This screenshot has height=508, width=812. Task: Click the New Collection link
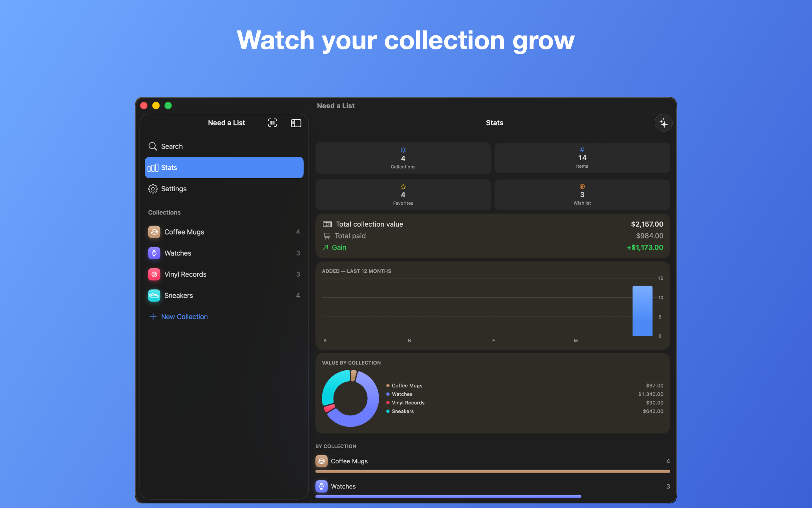tap(184, 316)
